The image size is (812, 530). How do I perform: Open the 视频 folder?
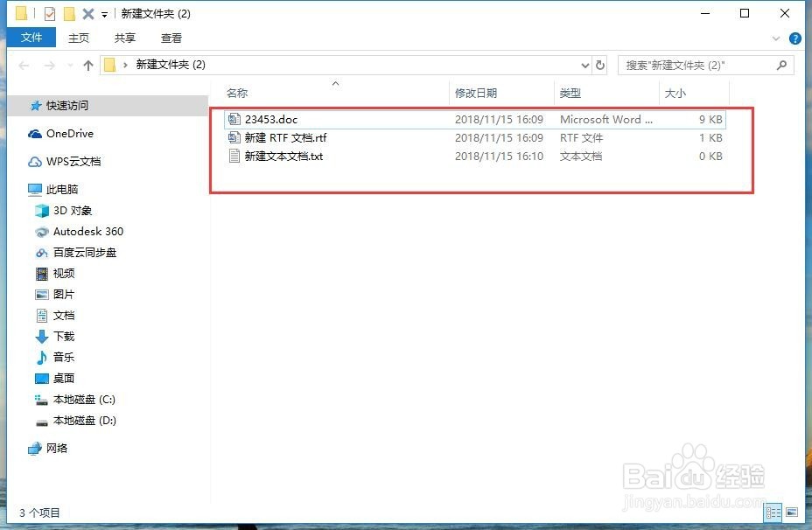pyautogui.click(x=64, y=273)
